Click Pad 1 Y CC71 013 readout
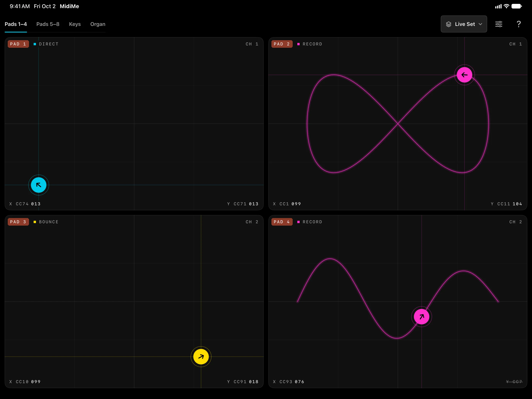This screenshot has height=399, width=532. point(243,204)
